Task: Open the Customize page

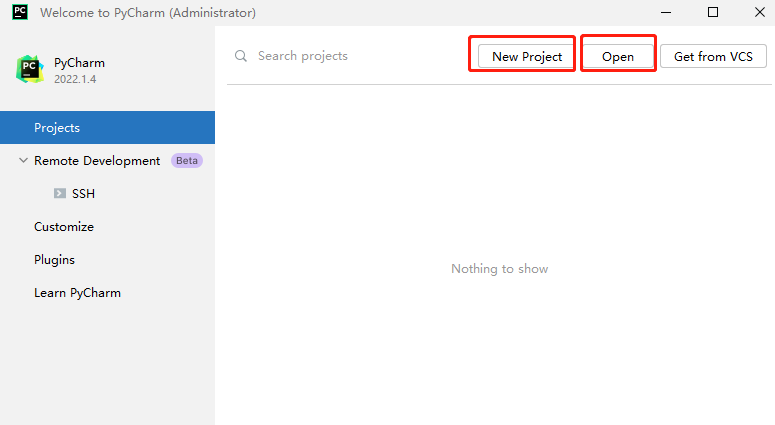Action: click(x=64, y=227)
